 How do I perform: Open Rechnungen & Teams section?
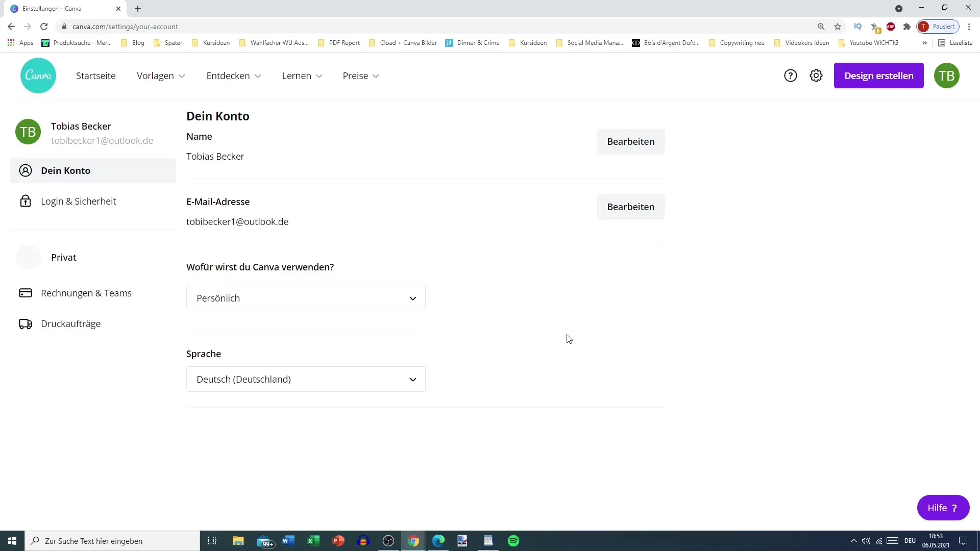point(93,293)
